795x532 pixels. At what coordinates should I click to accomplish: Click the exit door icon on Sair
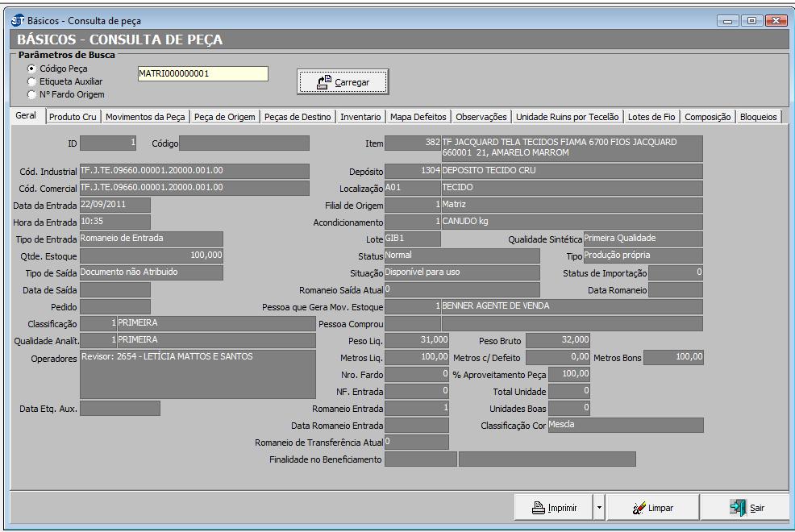[738, 508]
